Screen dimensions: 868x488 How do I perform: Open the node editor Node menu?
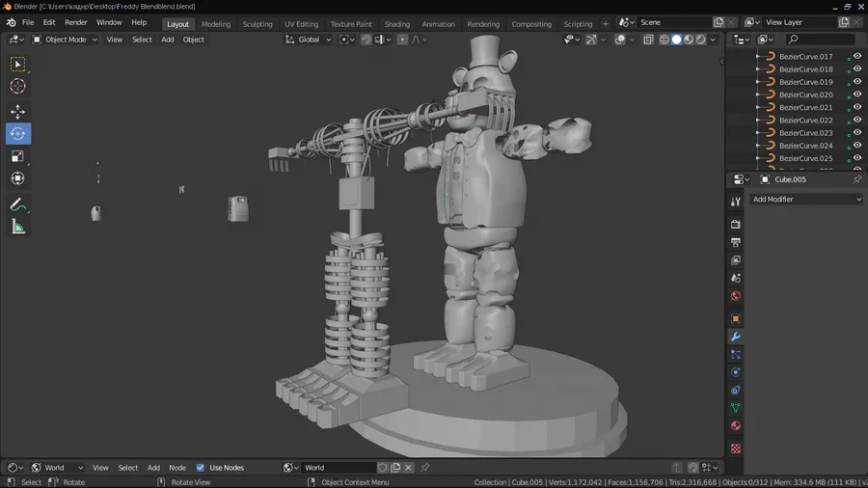(x=177, y=468)
